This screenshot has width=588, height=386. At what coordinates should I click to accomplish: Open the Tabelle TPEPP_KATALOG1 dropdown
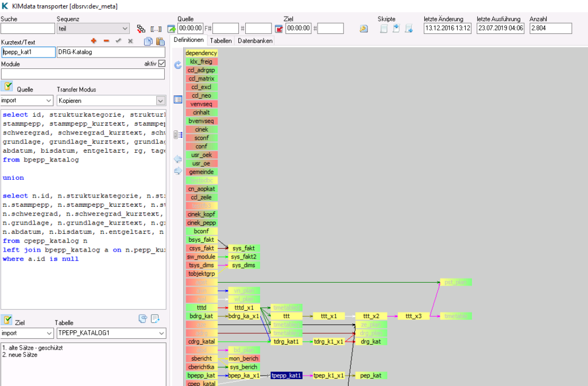click(111, 333)
